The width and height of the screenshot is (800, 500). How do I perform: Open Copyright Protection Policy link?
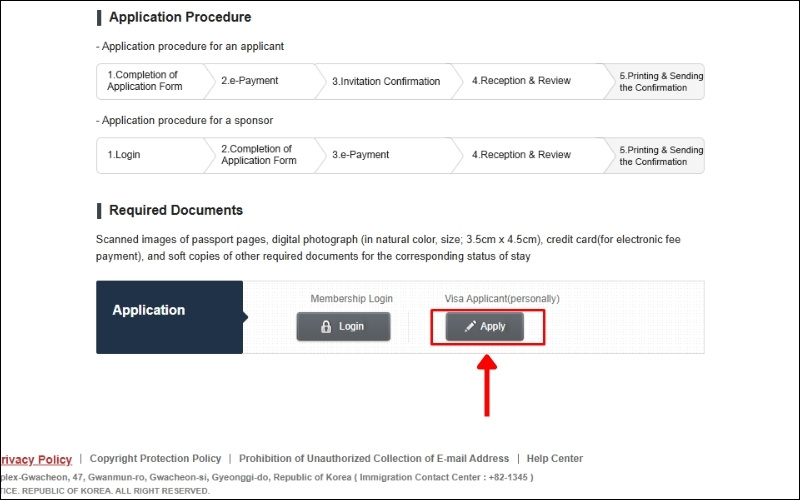[155, 459]
